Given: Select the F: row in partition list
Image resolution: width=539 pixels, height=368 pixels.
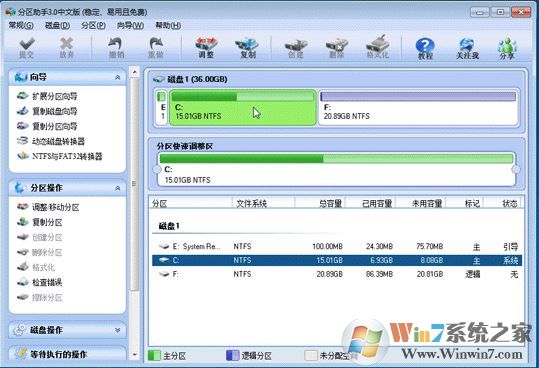Looking at the screenshot, I should click(x=337, y=274).
